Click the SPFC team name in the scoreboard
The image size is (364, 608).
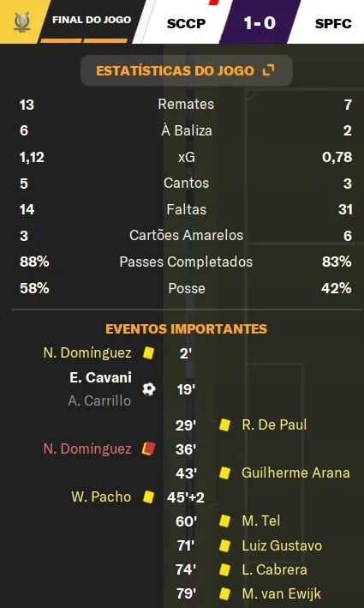pyautogui.click(x=333, y=24)
